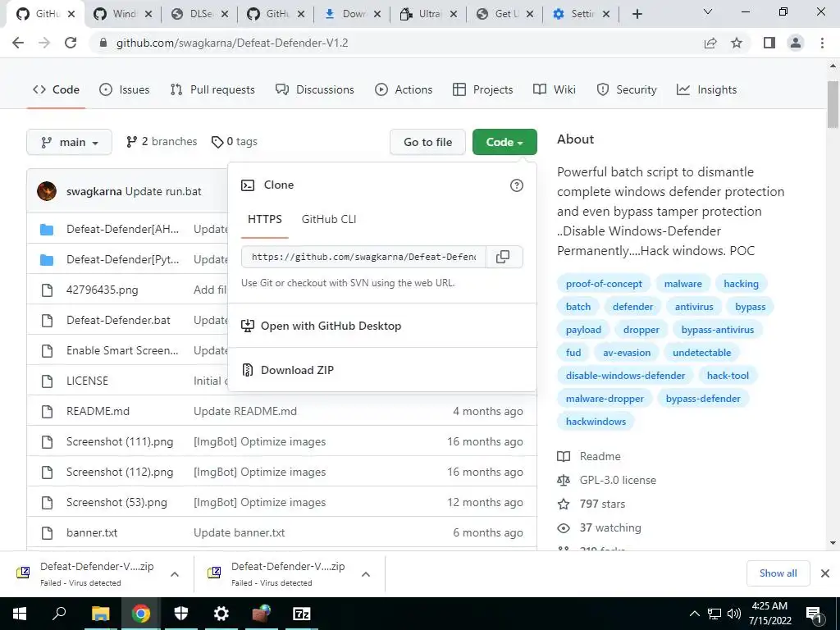
Task: Expand options for second failed zip download
Action: coord(366,573)
